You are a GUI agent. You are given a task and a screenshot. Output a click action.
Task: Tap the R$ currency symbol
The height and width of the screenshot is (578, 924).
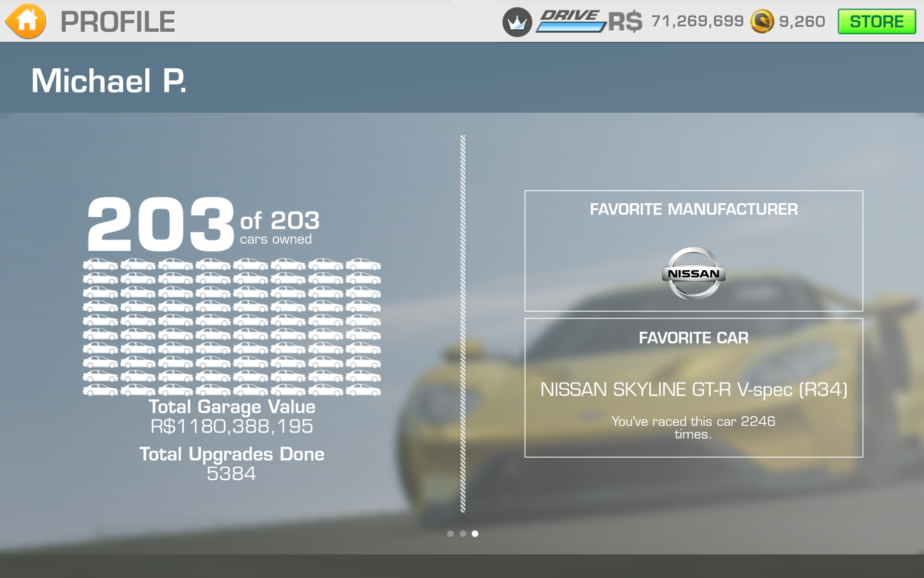click(x=625, y=22)
